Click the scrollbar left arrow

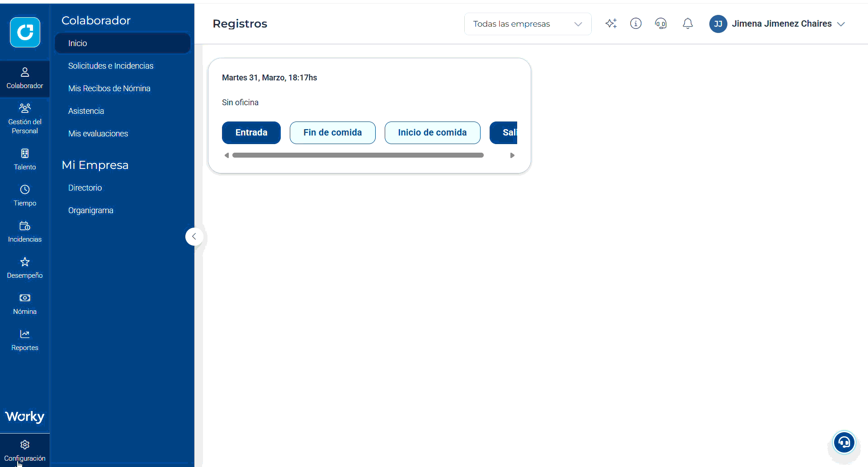click(x=226, y=155)
